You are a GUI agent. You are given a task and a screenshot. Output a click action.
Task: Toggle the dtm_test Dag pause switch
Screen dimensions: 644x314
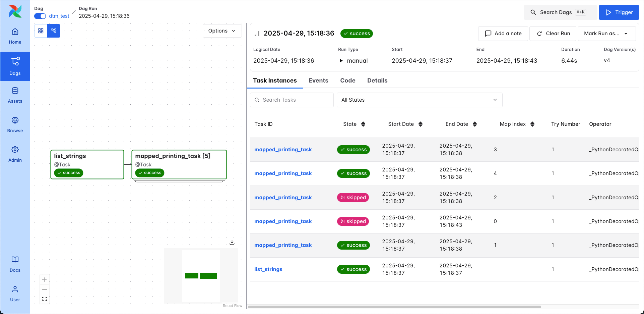coord(40,16)
